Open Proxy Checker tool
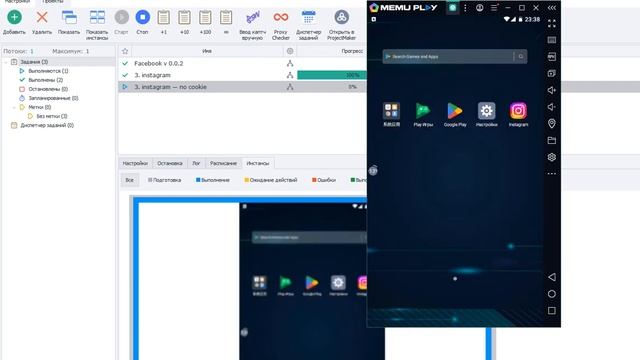 281,17
